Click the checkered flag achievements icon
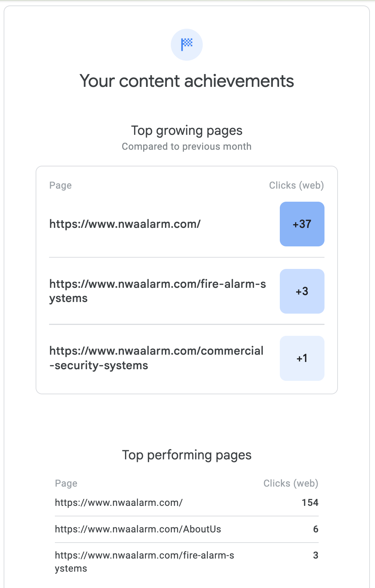This screenshot has width=375, height=588. [x=187, y=45]
